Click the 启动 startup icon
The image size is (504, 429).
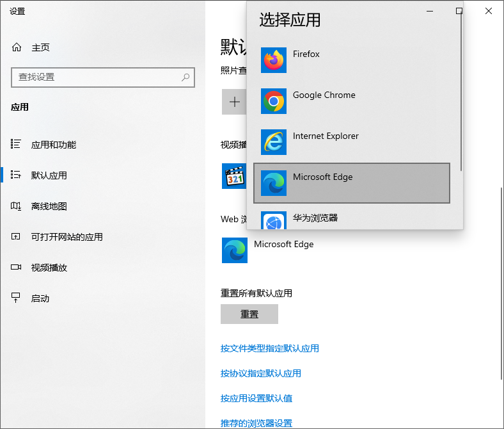(x=16, y=298)
